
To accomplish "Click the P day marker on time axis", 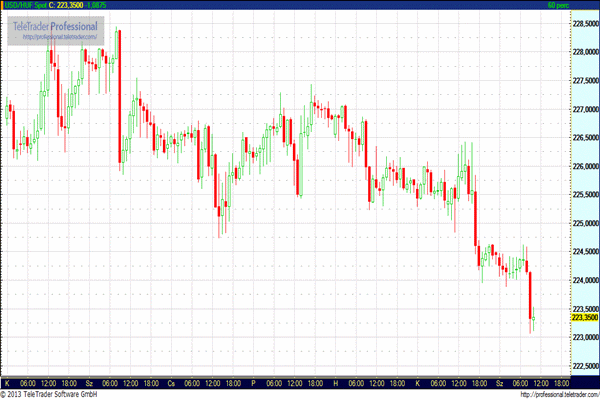I will [253, 382].
